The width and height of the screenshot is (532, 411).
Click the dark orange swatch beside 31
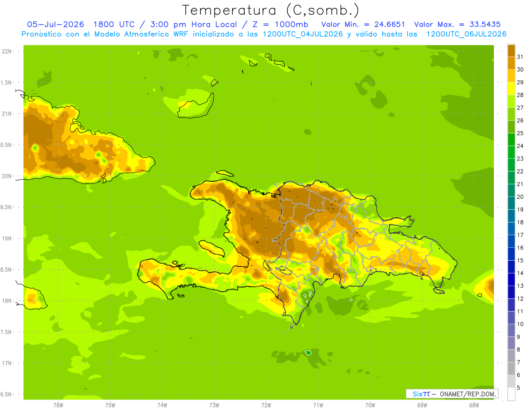tap(511, 51)
